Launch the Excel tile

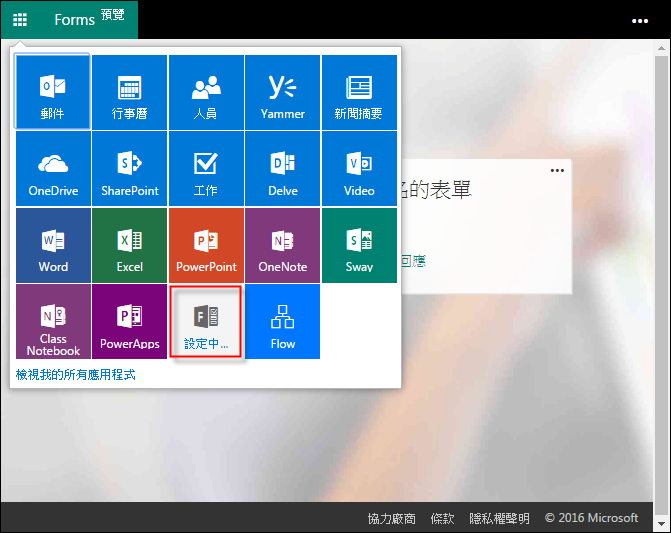(130, 245)
